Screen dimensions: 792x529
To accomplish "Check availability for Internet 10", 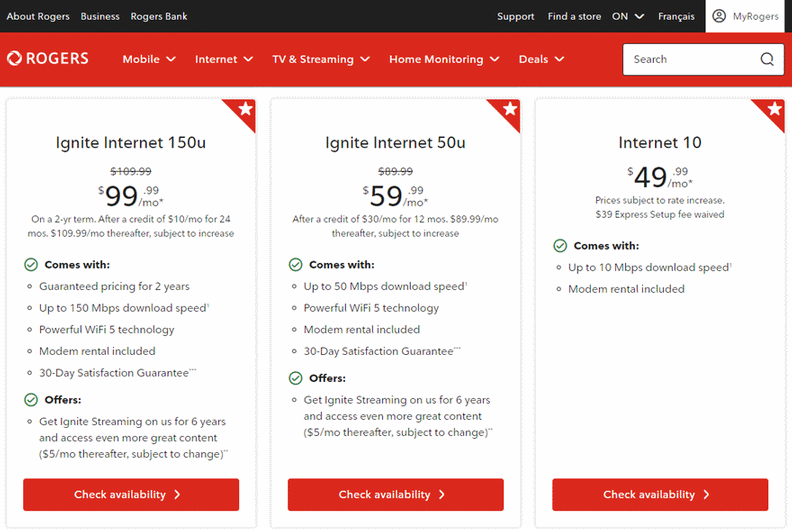I will [x=660, y=495].
